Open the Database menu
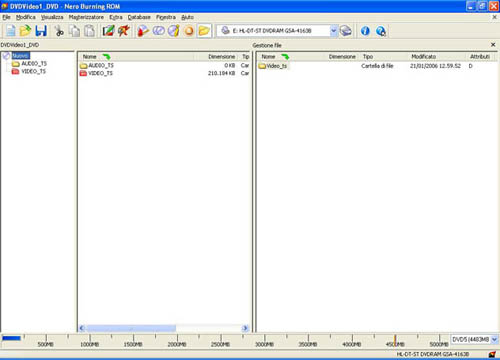Viewport: 500px width, 360px height. [x=139, y=17]
